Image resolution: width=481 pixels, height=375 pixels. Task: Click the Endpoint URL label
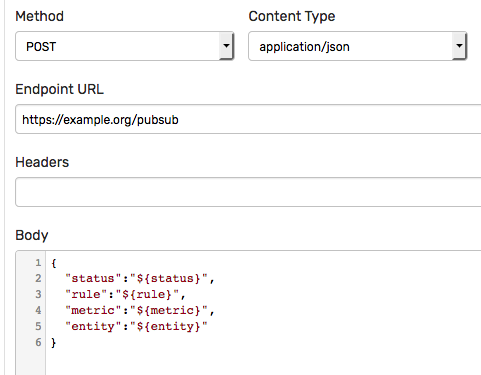pos(59,89)
